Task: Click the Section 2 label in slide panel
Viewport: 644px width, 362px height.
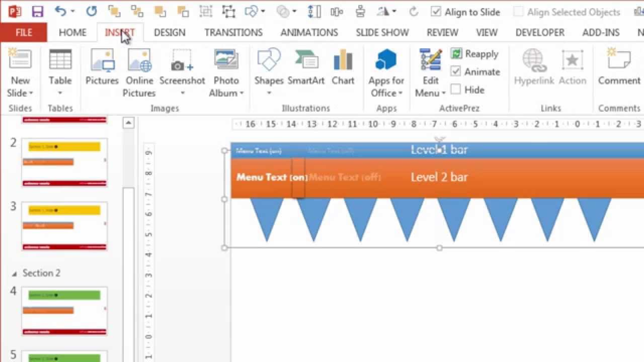Action: (41, 273)
